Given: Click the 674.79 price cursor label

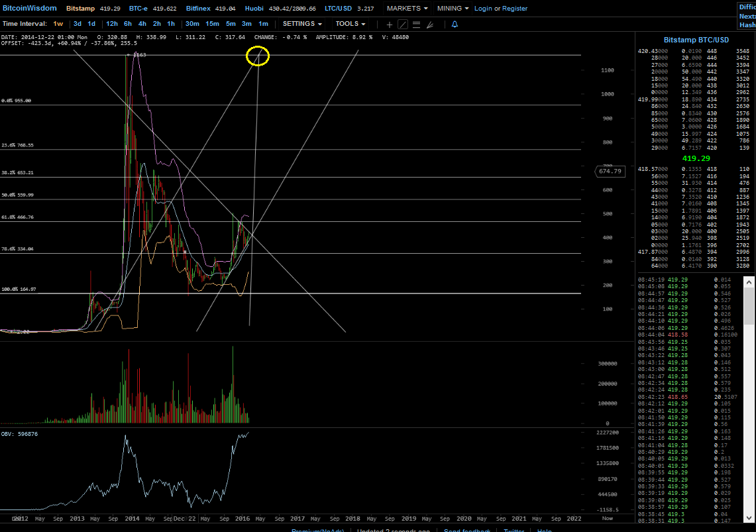Looking at the screenshot, I should (x=610, y=171).
